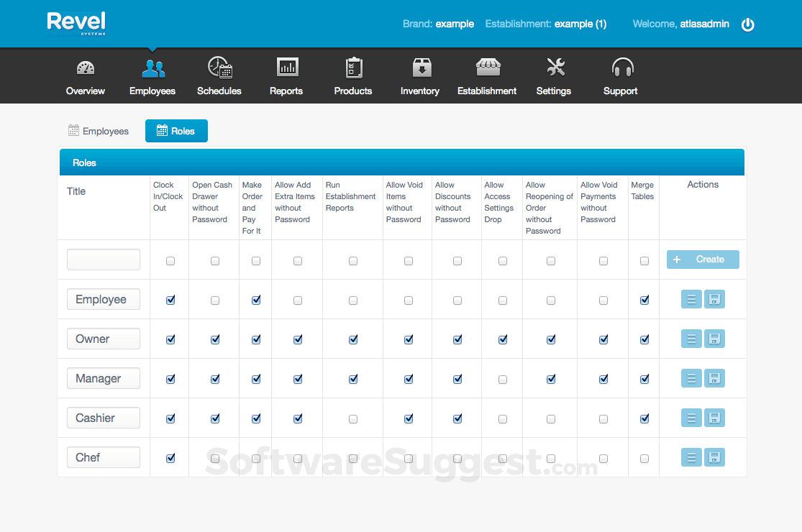Image resolution: width=802 pixels, height=532 pixels.
Task: Click the atlasadmin welcome link
Action: click(x=704, y=24)
